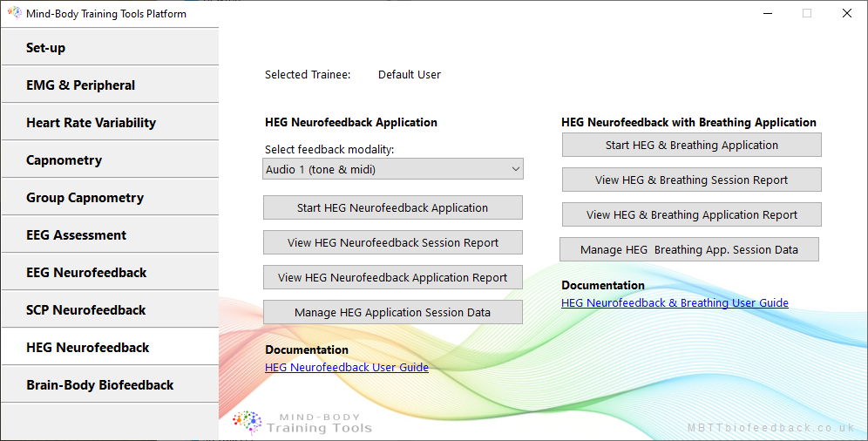868x441 pixels.
Task: Expand the feedback modality dropdown
Action: (392, 169)
